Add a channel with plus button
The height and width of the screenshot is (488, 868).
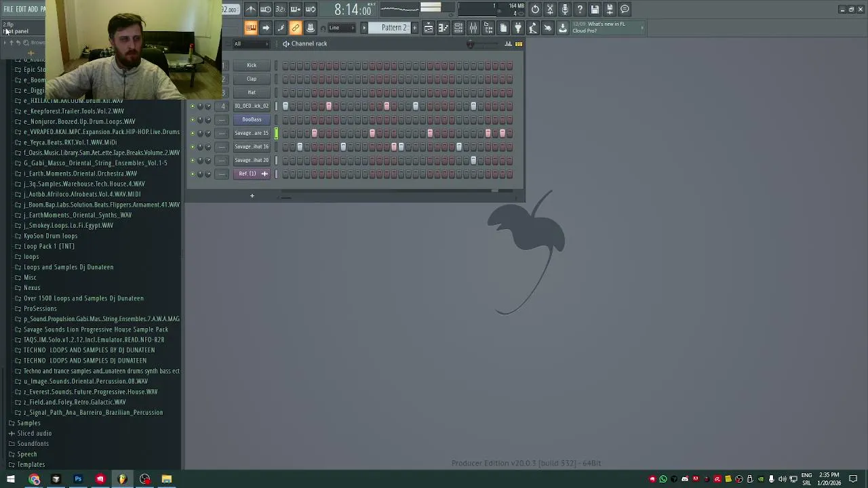252,197
